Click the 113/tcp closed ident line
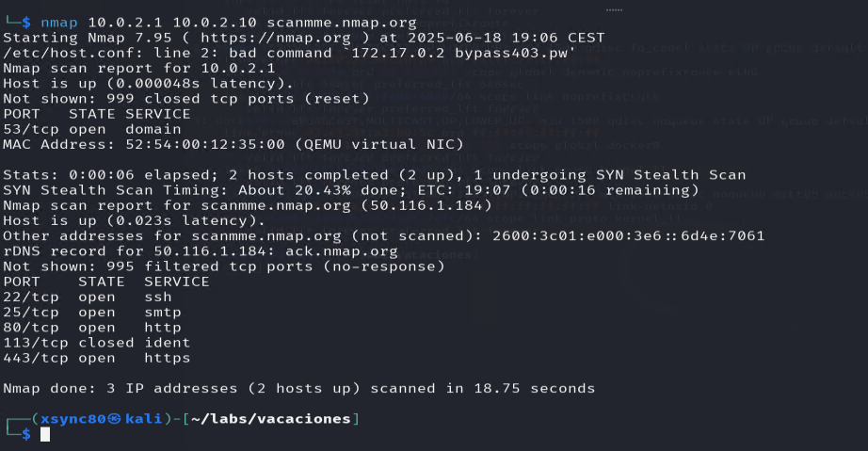The image size is (868, 451). click(x=97, y=343)
